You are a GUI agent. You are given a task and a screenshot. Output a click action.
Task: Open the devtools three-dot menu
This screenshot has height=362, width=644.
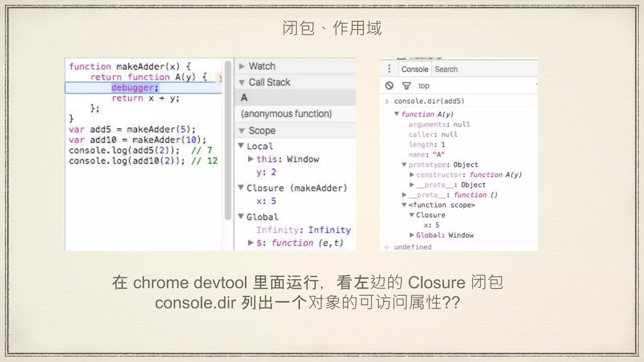coord(389,69)
